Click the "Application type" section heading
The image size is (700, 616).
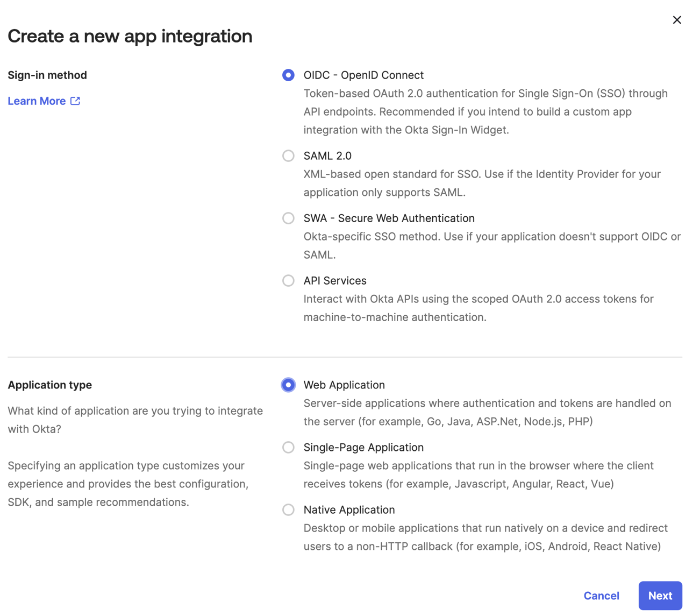click(x=49, y=385)
